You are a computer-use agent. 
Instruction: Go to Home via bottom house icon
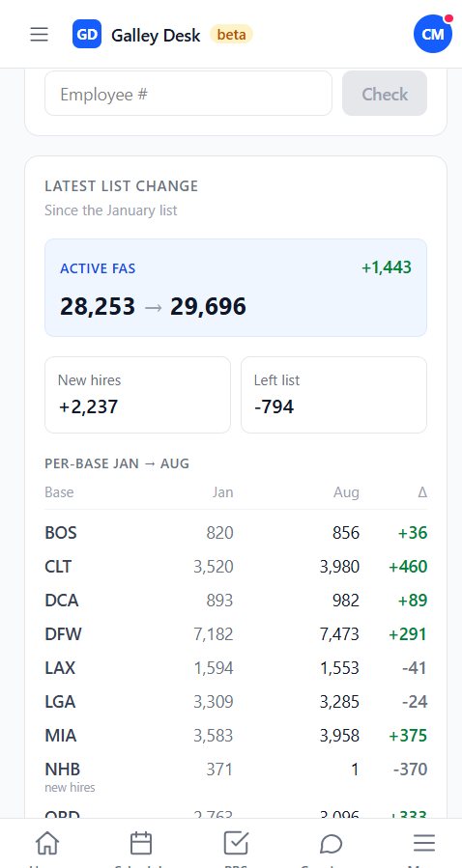pos(47,844)
